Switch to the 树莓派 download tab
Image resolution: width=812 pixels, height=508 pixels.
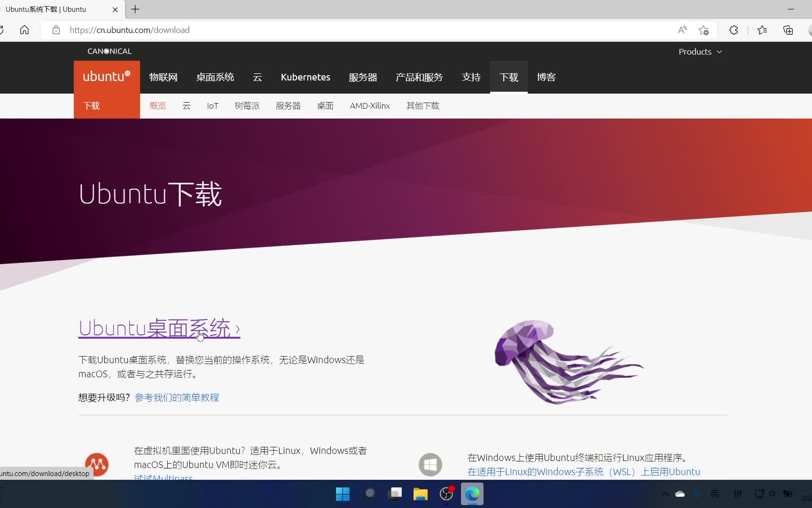[247, 106]
